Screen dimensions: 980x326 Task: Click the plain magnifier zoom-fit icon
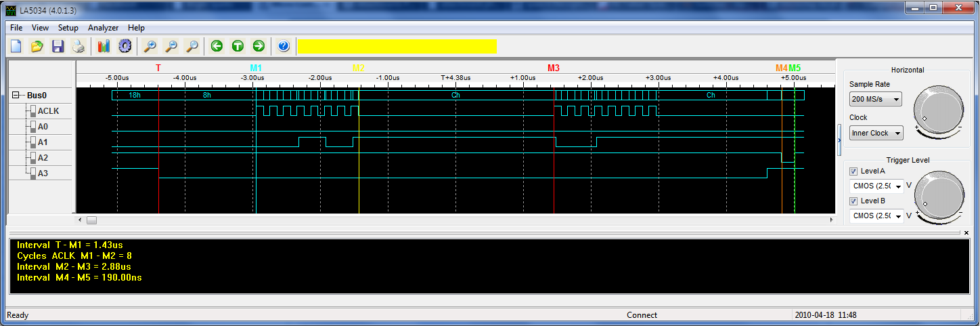tap(192, 46)
